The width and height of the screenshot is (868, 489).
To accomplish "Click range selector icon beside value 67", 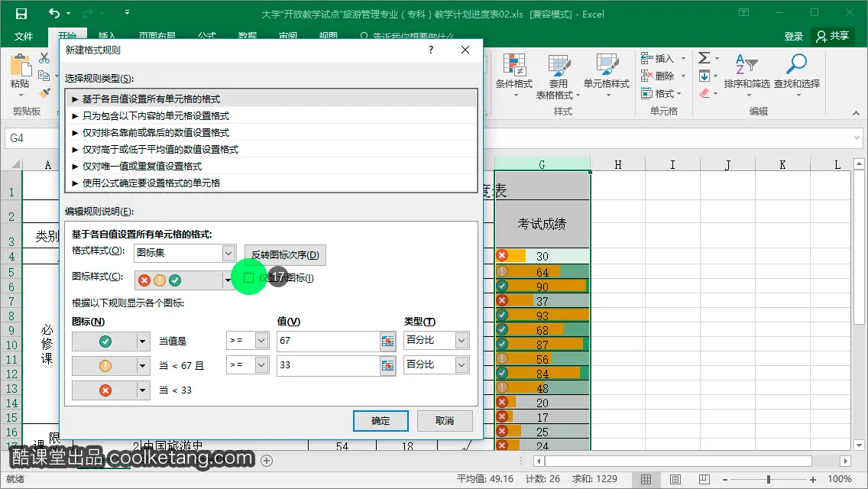I will pos(388,342).
